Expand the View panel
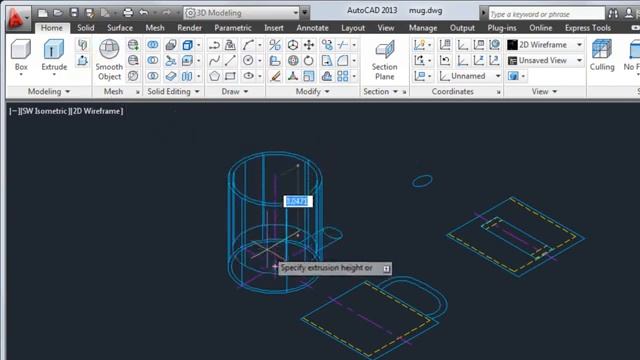Image resolution: width=640 pixels, height=360 pixels. tap(544, 91)
